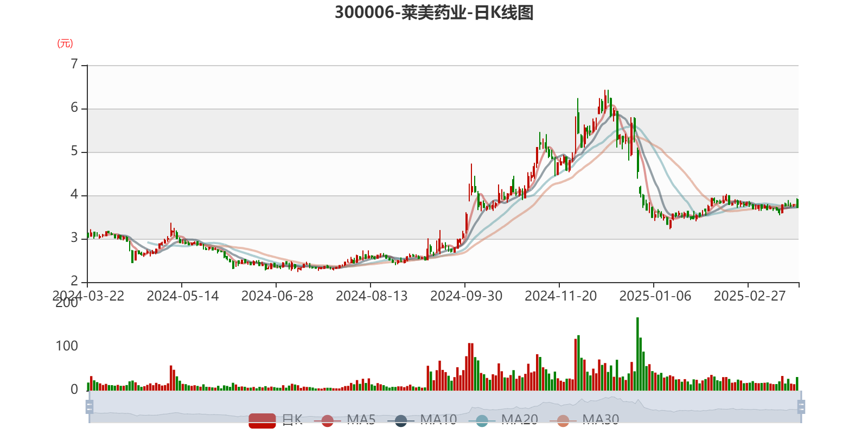Click the price axis label 7
868x434 pixels.
(x=74, y=65)
